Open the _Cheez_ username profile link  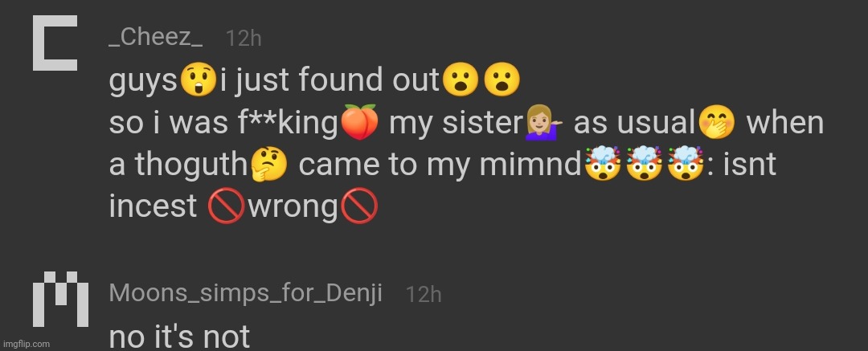tap(156, 38)
